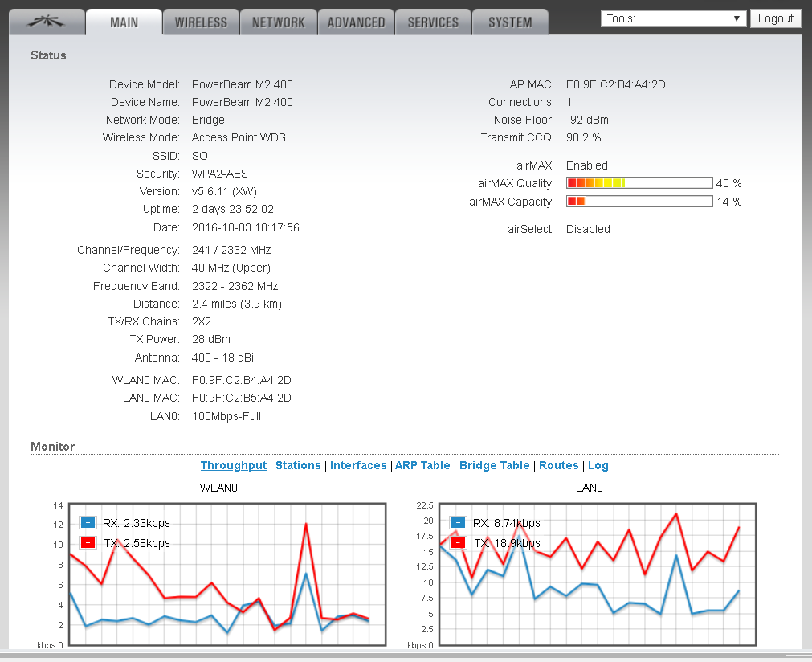Click the Antenna value 400 - 18 dBi
This screenshot has height=662, width=812.
point(222,358)
